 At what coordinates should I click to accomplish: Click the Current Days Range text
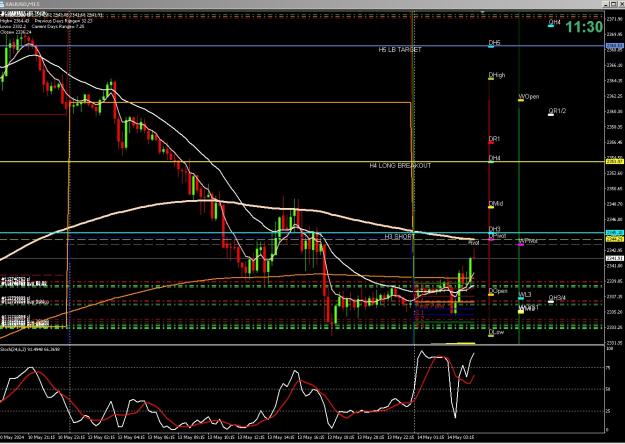tap(58, 26)
